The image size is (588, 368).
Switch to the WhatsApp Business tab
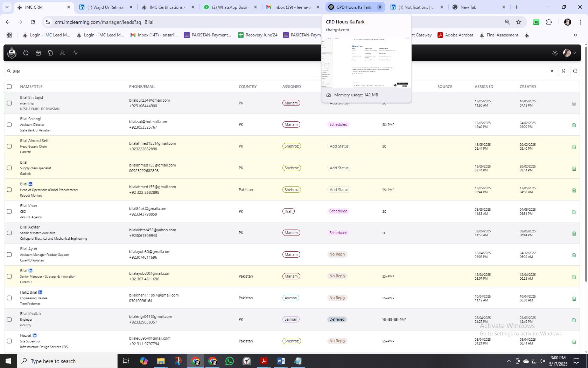point(230,7)
